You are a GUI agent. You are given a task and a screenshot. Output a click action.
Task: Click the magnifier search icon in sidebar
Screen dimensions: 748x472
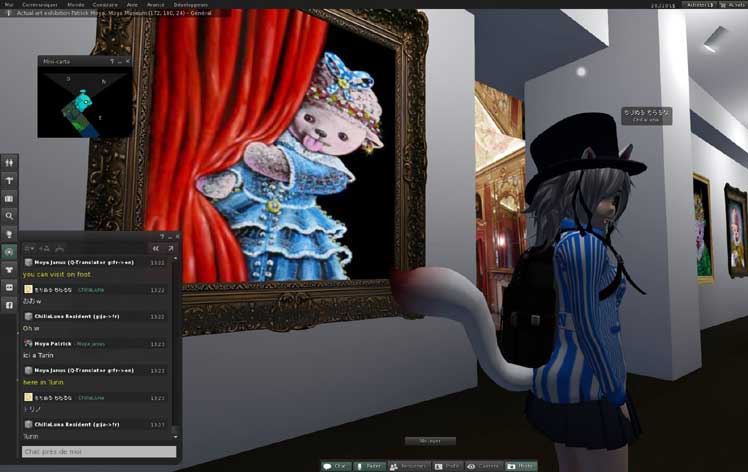(x=9, y=215)
